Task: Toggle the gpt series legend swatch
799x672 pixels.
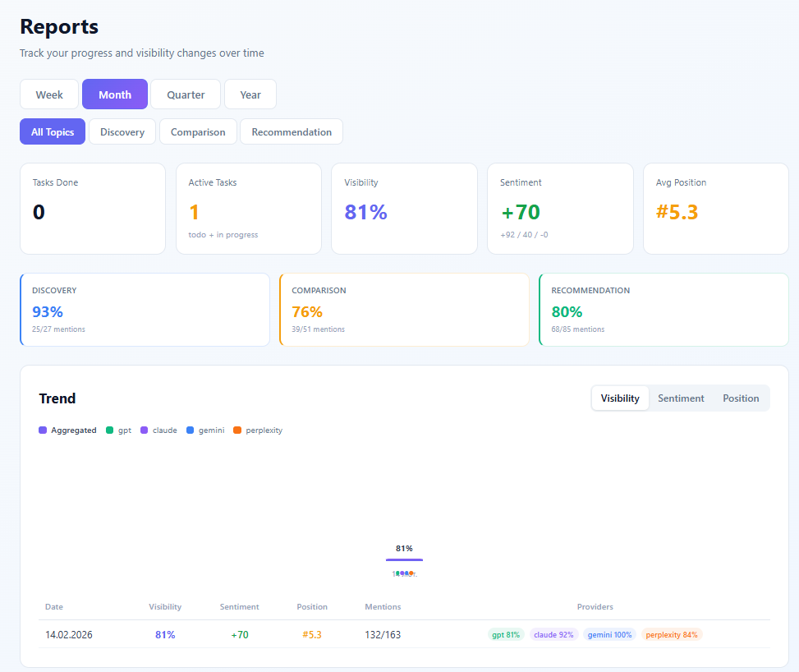Action: [x=108, y=430]
